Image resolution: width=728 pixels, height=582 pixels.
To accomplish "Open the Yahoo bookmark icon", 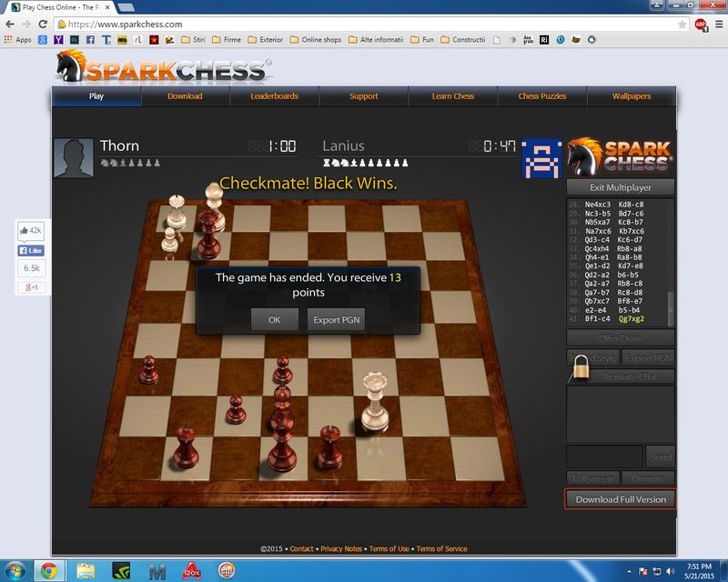I will (58, 40).
